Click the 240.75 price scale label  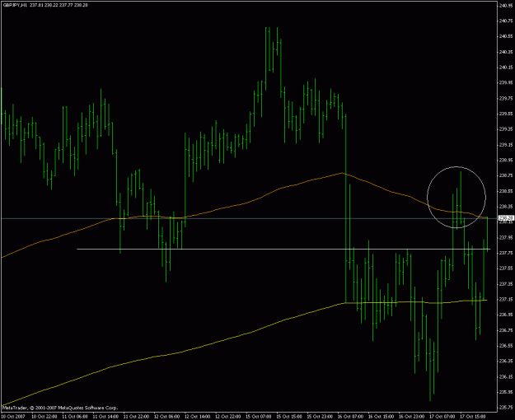tap(506, 21)
